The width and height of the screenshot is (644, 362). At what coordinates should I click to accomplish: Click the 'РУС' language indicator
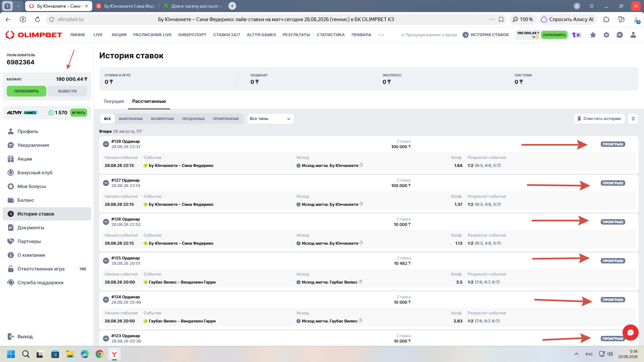[x=589, y=354]
